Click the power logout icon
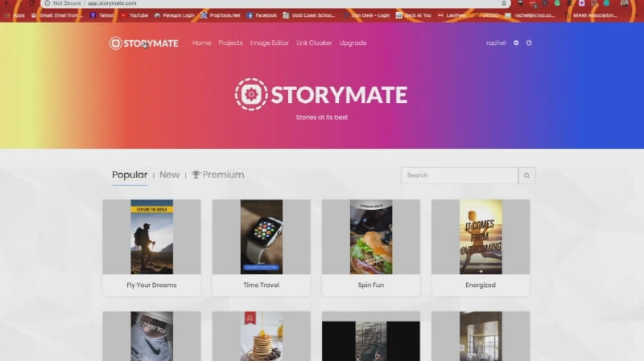 pyautogui.click(x=529, y=43)
